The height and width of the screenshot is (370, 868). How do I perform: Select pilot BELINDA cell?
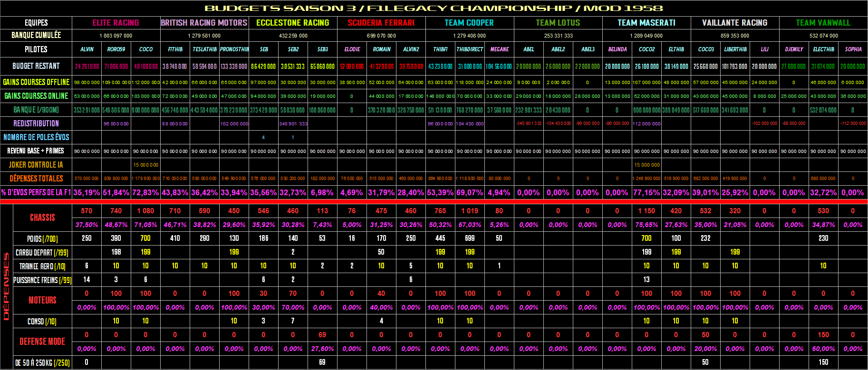point(617,49)
